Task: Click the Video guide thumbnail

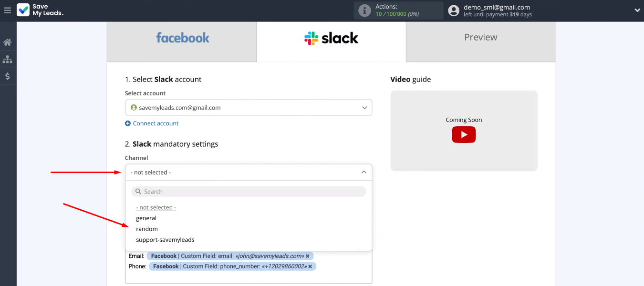Action: (464, 131)
